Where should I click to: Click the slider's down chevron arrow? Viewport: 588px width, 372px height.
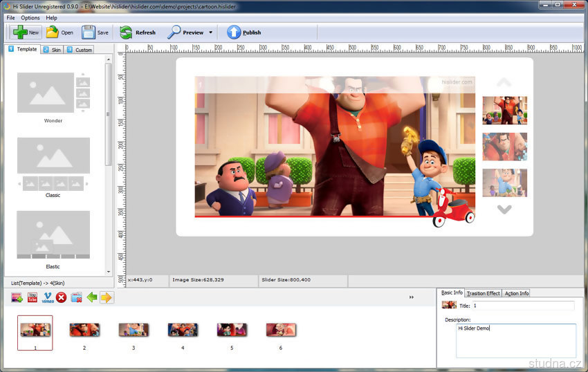[x=504, y=210]
